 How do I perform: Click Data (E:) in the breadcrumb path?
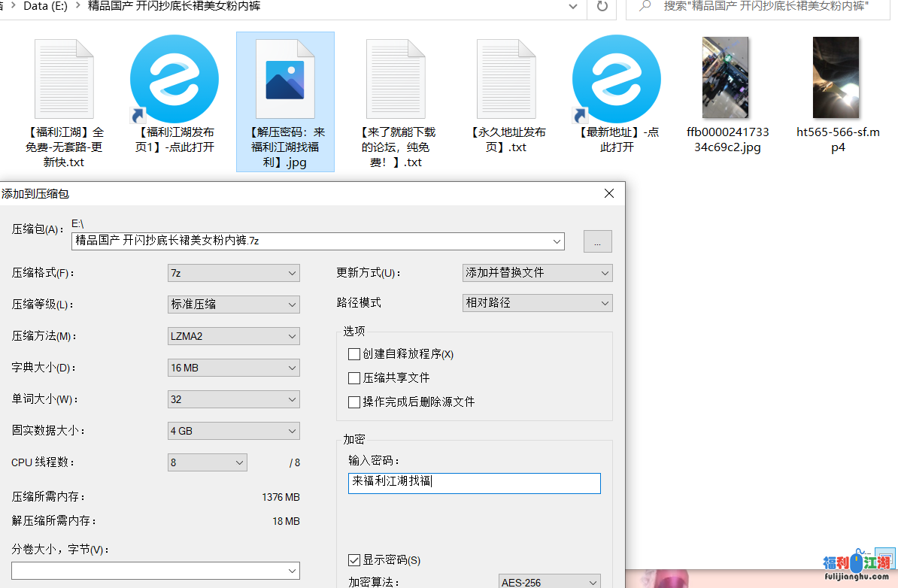(48, 7)
